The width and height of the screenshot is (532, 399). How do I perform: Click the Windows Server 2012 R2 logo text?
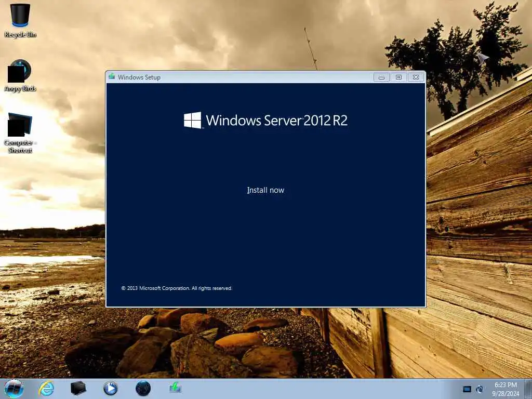pos(265,121)
